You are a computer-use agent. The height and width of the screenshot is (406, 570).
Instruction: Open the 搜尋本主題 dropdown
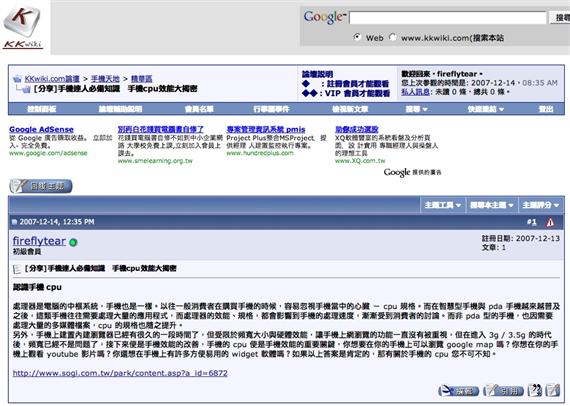pos(491,205)
